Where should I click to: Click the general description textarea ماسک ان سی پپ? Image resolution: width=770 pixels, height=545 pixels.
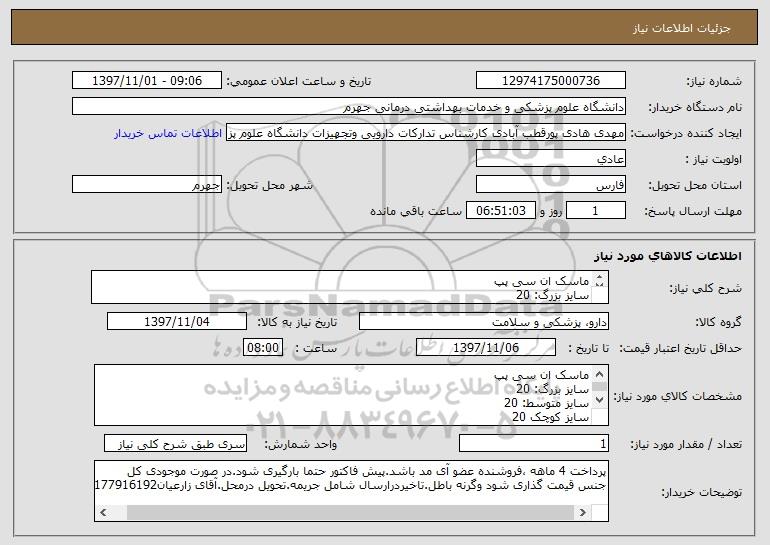[350, 287]
